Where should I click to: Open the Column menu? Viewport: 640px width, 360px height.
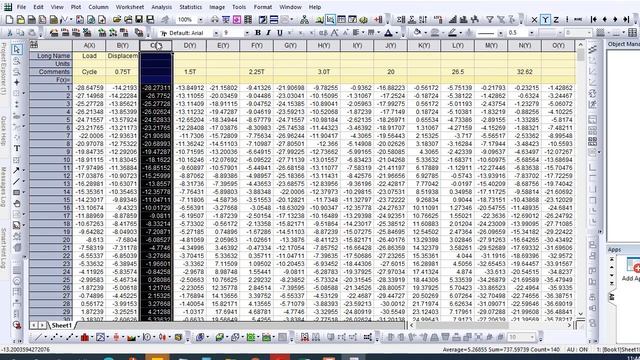click(x=98, y=7)
